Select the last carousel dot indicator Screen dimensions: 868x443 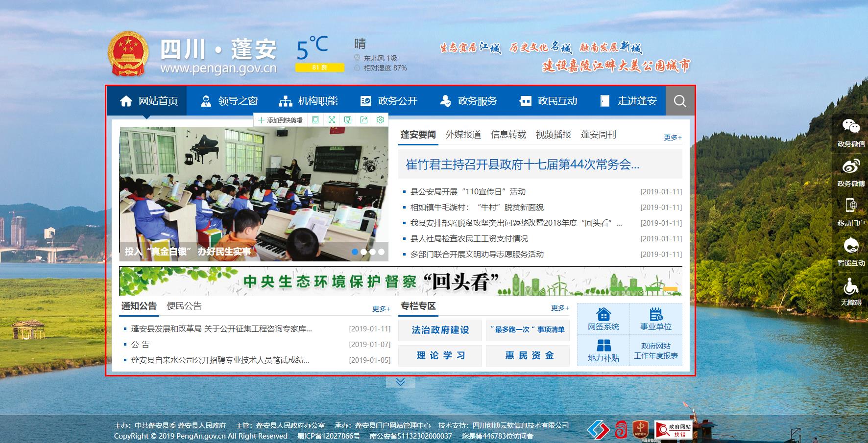(381, 252)
